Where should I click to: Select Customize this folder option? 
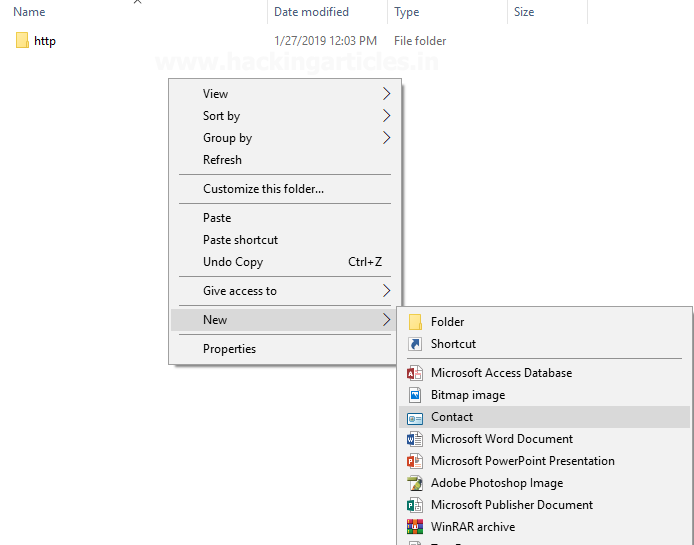[263, 189]
